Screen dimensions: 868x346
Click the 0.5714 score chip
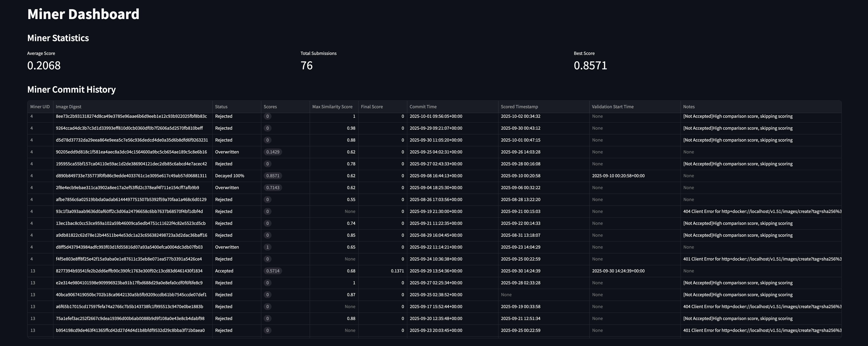pyautogui.click(x=273, y=271)
